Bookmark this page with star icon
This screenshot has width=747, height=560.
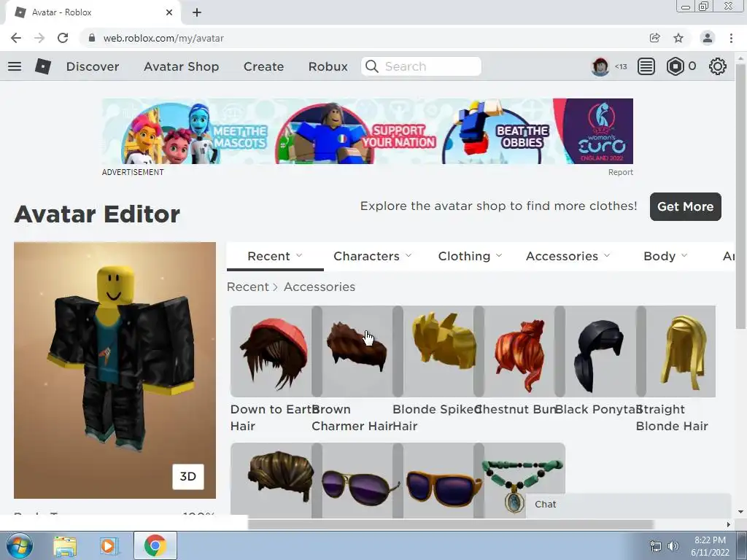678,38
